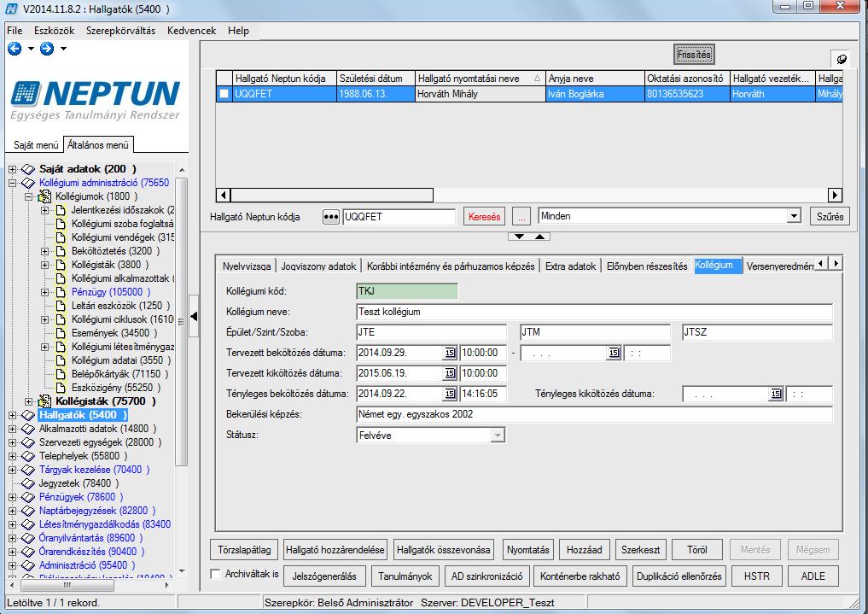Click the Nyomtatás button
The width and height of the screenshot is (868, 614).
tap(528, 550)
